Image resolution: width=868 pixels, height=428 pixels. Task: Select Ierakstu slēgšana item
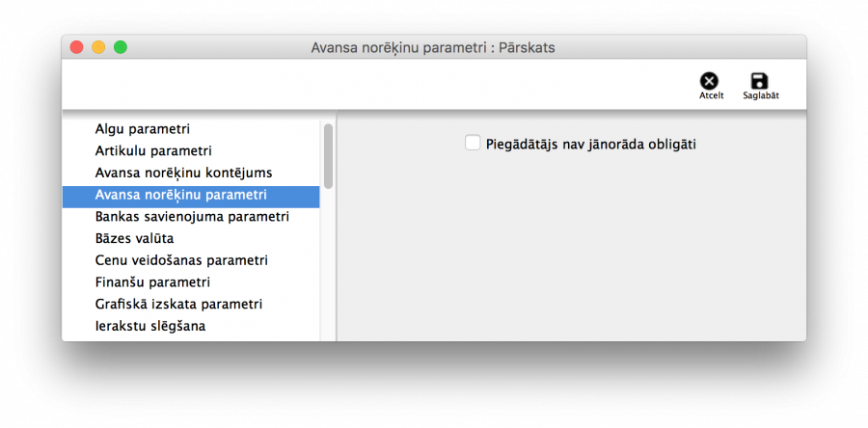pyautogui.click(x=149, y=326)
